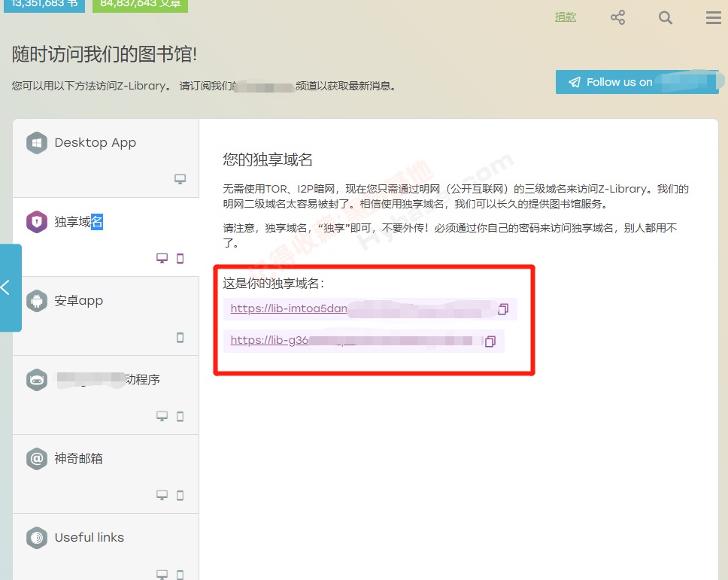Click the heading 随时访问我们的图书馆!
This screenshot has height=580, width=728.
coord(105,54)
